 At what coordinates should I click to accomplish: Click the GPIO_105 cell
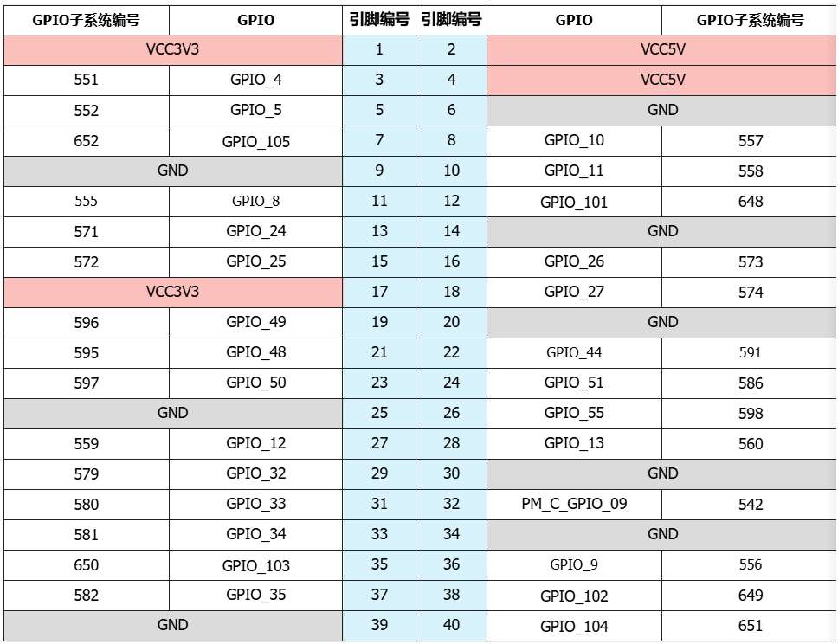[x=256, y=141]
